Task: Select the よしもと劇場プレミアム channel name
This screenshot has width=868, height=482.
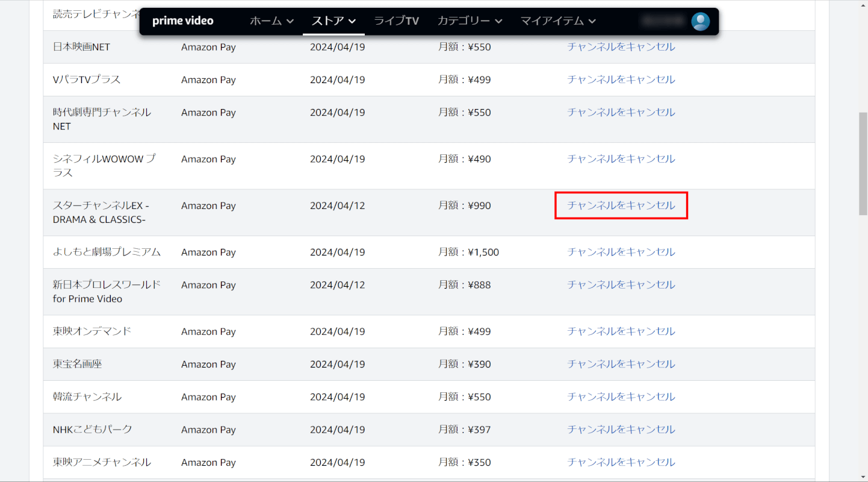Action: (107, 252)
